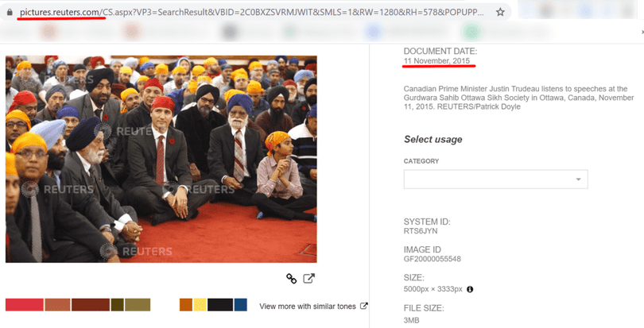The width and height of the screenshot is (644, 328).
Task: Open image in new window icon
Action: (x=309, y=279)
